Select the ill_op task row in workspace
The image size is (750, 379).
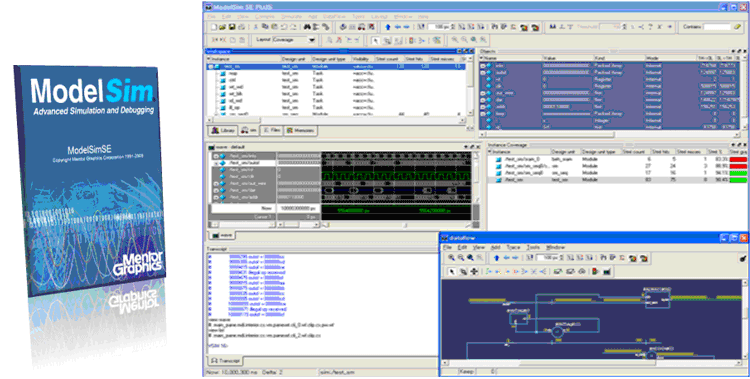(x=337, y=108)
